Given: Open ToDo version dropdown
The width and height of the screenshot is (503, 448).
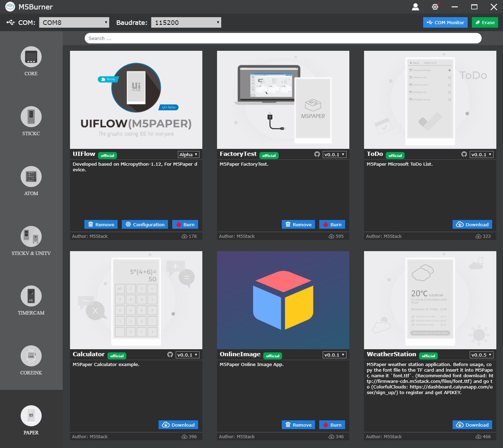Looking at the screenshot, I should tap(482, 154).
